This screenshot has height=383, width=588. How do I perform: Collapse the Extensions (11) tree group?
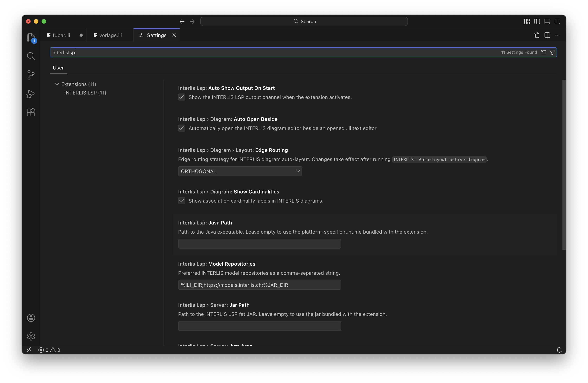(57, 84)
